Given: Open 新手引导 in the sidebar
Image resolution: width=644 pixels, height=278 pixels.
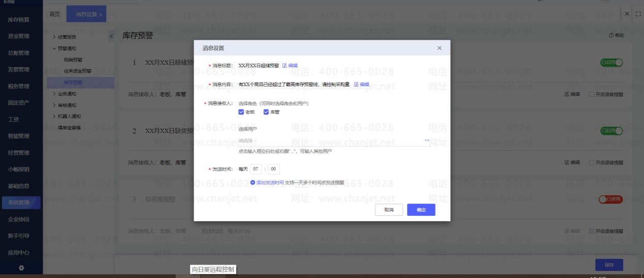Looking at the screenshot, I should [x=19, y=236].
